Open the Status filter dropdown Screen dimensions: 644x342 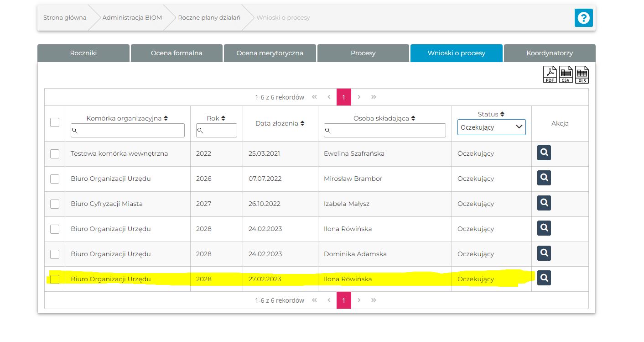491,127
